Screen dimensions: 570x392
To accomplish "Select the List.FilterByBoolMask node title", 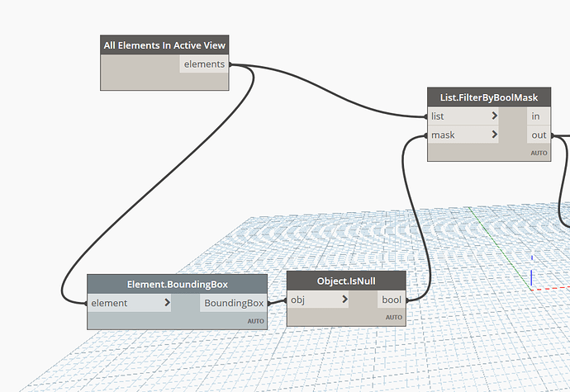I will 489,97.
